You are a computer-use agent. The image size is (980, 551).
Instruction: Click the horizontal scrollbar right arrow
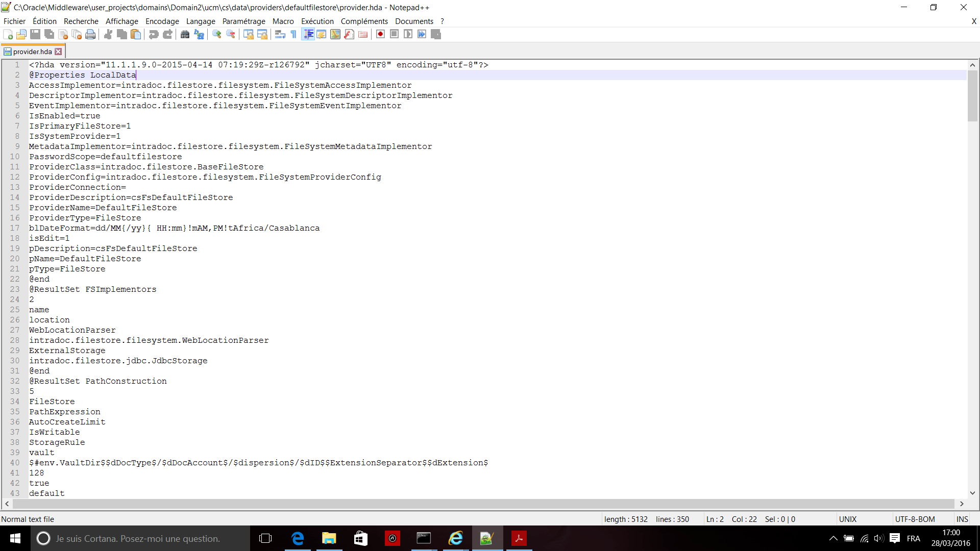pos(962,504)
